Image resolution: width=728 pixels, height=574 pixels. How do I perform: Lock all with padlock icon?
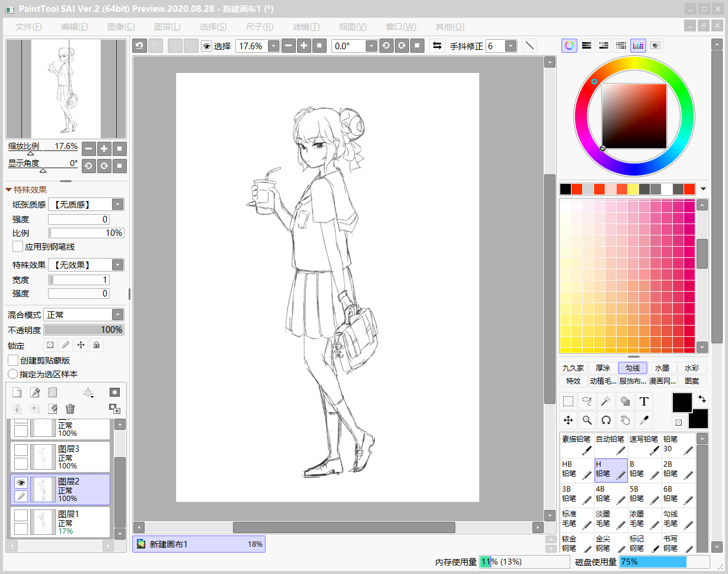pyautogui.click(x=96, y=345)
